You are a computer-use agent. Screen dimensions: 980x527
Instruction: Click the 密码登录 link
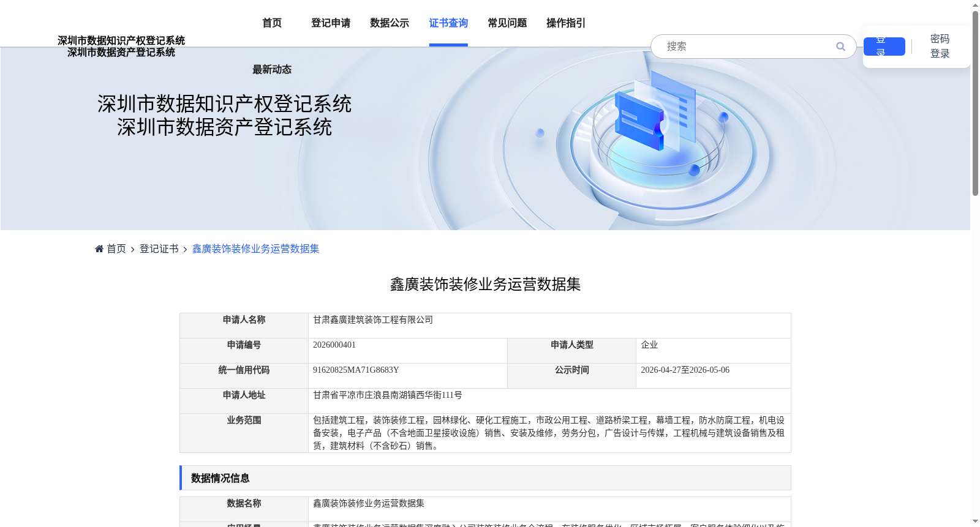(940, 47)
